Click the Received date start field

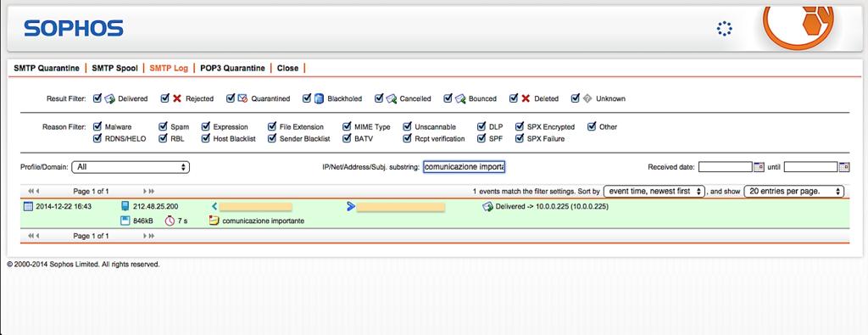(x=726, y=167)
